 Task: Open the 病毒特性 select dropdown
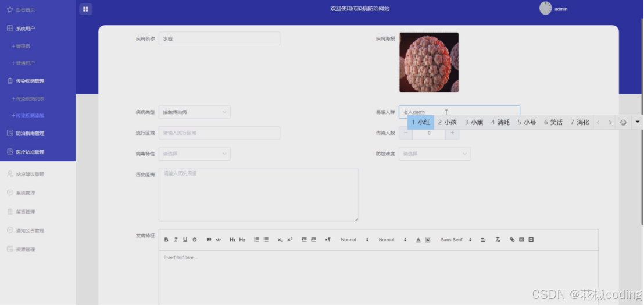(194, 154)
